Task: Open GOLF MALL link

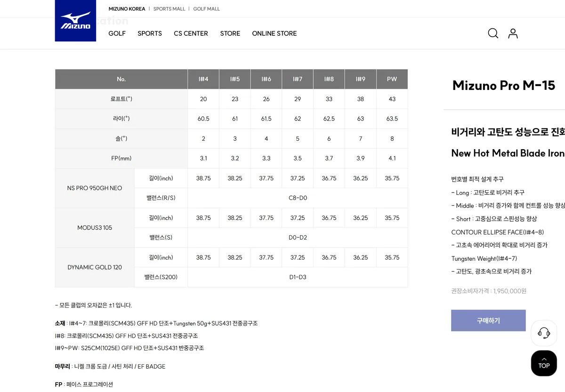Action: point(207,9)
